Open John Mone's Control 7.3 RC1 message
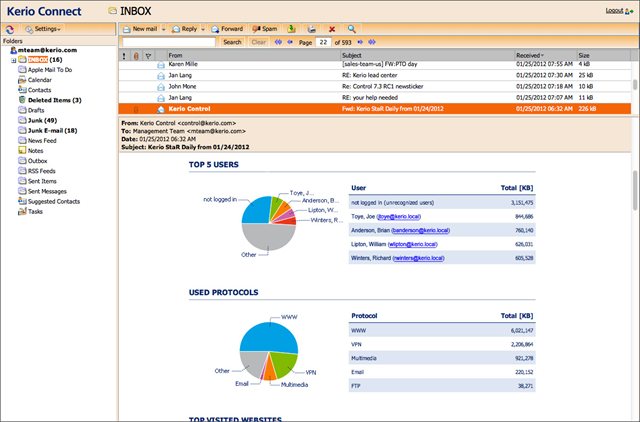 click(375, 87)
